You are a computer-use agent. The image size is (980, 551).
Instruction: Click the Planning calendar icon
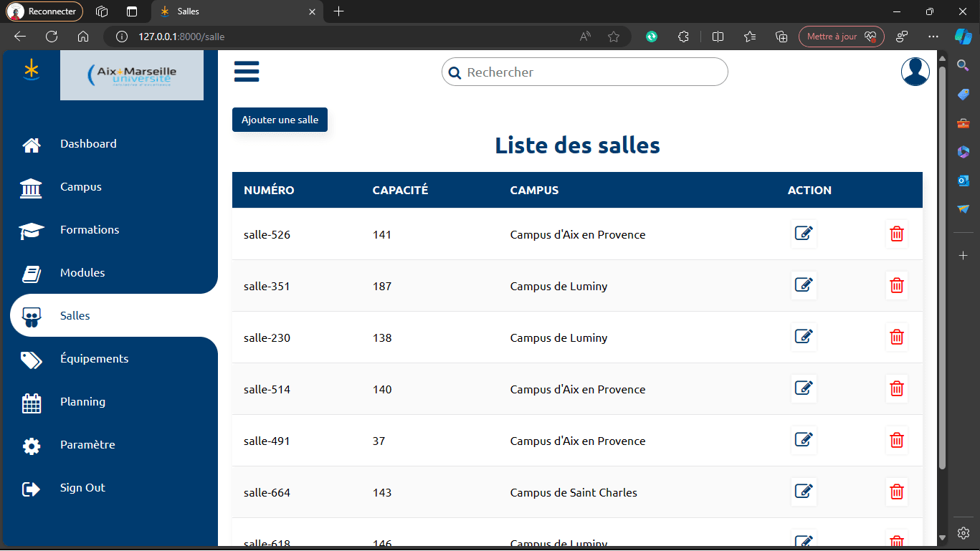[32, 403]
